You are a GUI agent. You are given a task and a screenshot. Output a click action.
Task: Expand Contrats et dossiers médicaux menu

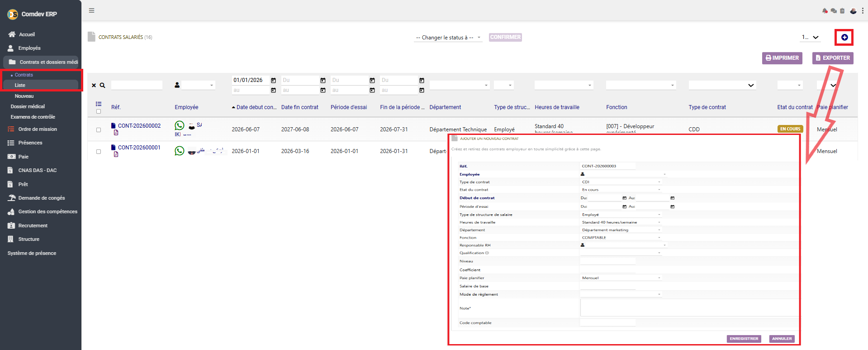click(x=41, y=62)
